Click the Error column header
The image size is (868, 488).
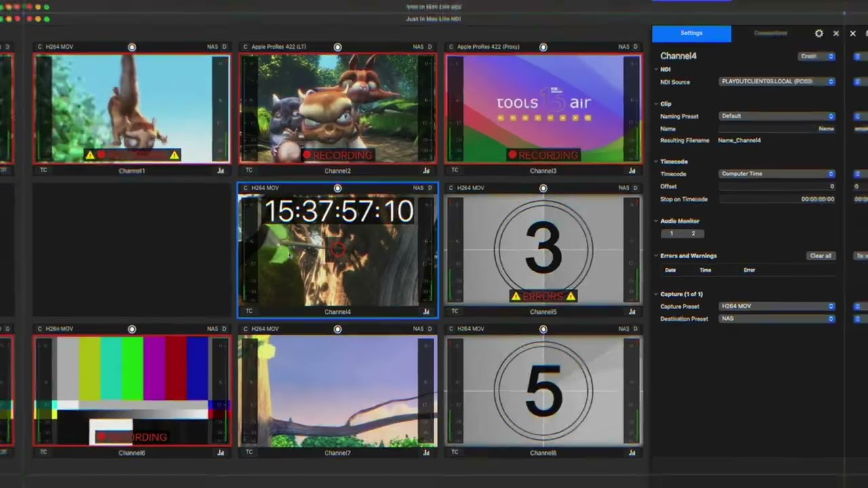point(749,270)
